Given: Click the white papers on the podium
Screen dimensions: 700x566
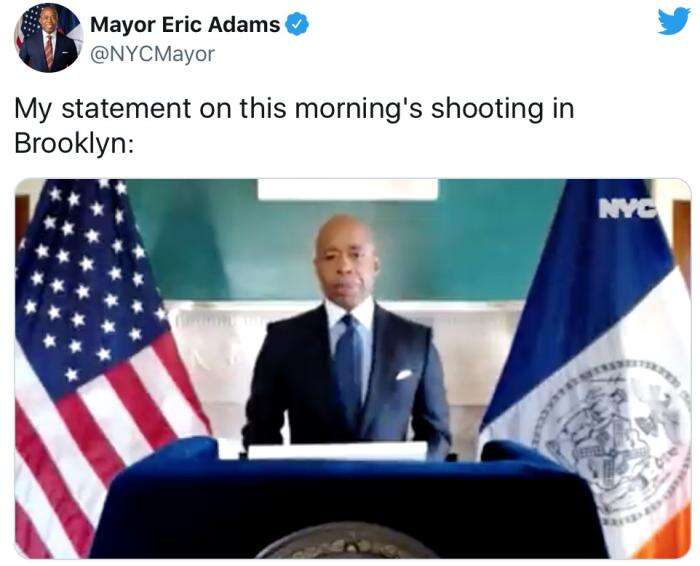Looking at the screenshot, I should point(337,451).
